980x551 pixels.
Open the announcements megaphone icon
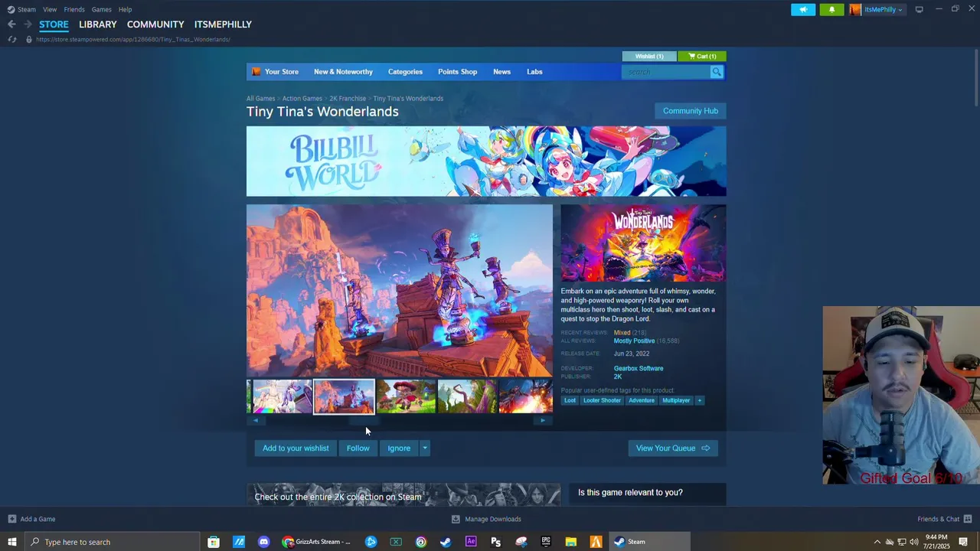point(803,9)
